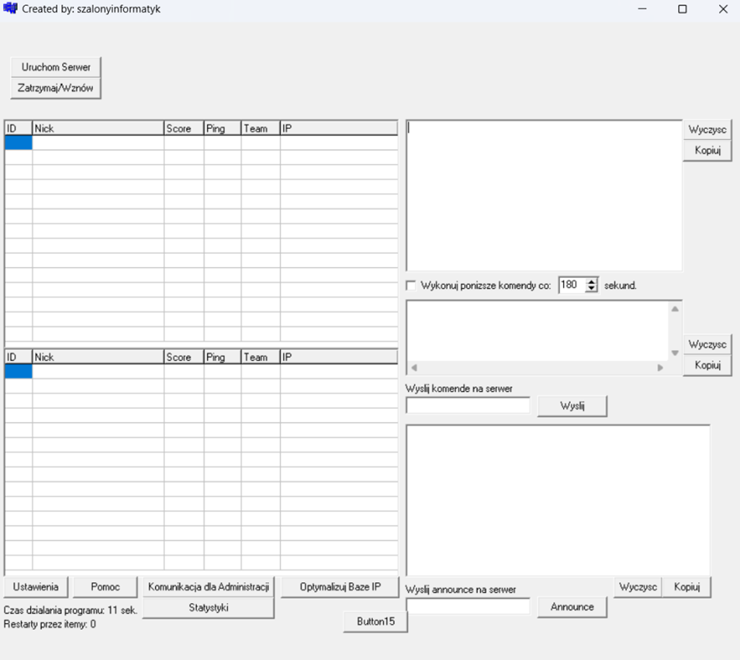Screen dimensions: 740x660
Task: Click inside top log text area
Action: 544,195
